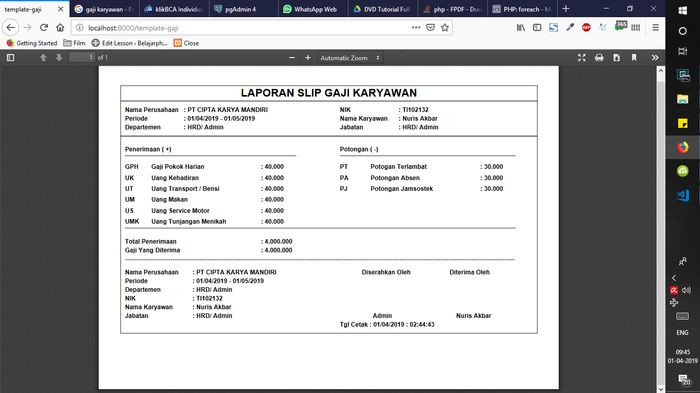Go to previous PDF page

pos(43,58)
